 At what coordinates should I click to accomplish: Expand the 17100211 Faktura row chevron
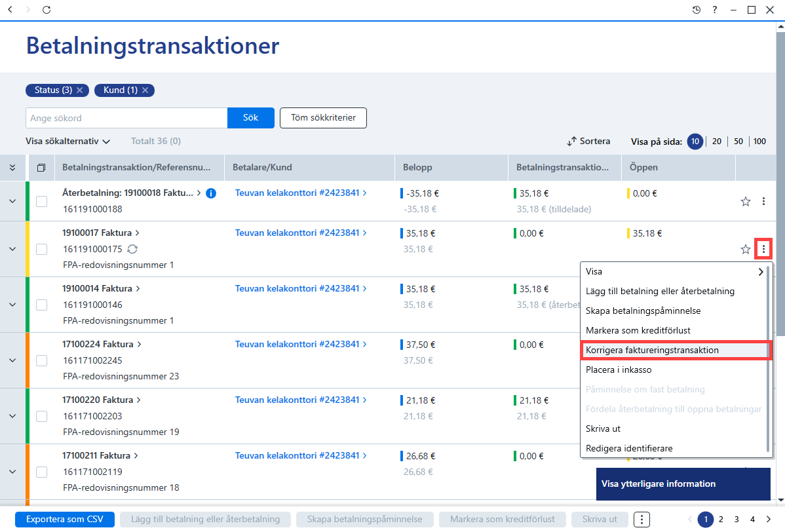click(12, 472)
